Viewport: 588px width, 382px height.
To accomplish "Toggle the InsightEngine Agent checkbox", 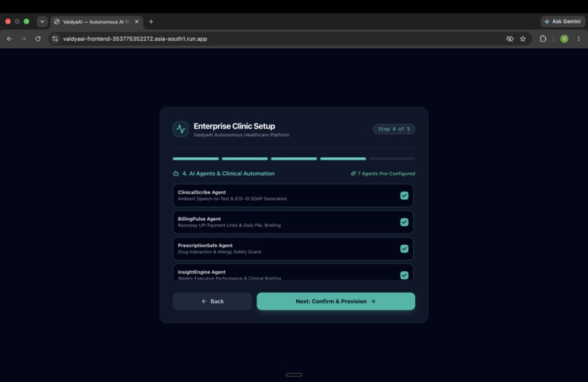I will coord(404,276).
